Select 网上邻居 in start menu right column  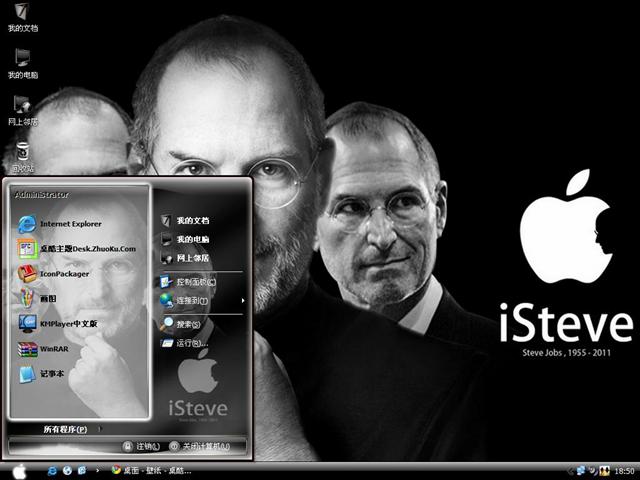click(184, 258)
